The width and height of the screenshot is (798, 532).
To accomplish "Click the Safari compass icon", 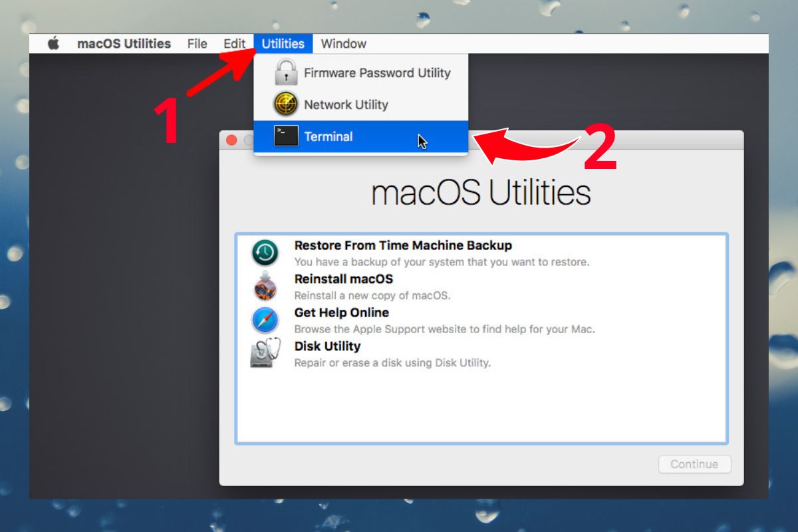I will pyautogui.click(x=265, y=321).
